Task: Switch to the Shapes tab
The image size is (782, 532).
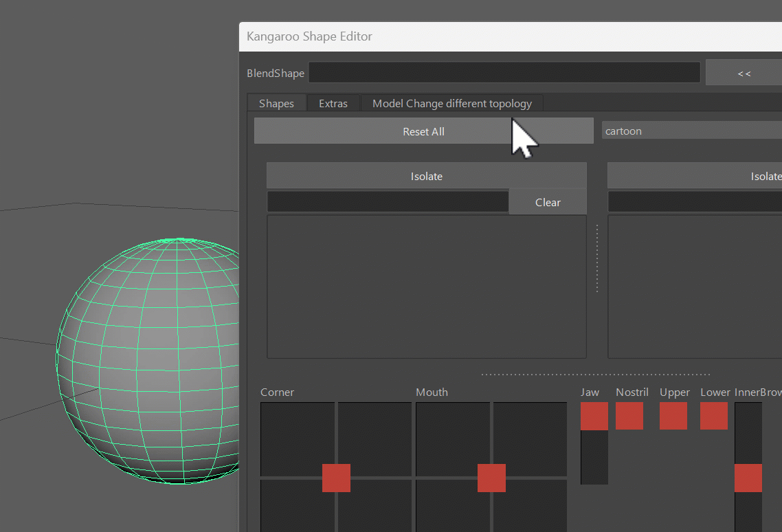Action: tap(276, 103)
